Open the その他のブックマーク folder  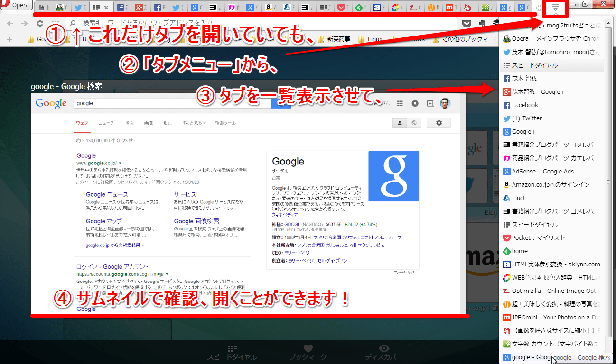click(464, 39)
